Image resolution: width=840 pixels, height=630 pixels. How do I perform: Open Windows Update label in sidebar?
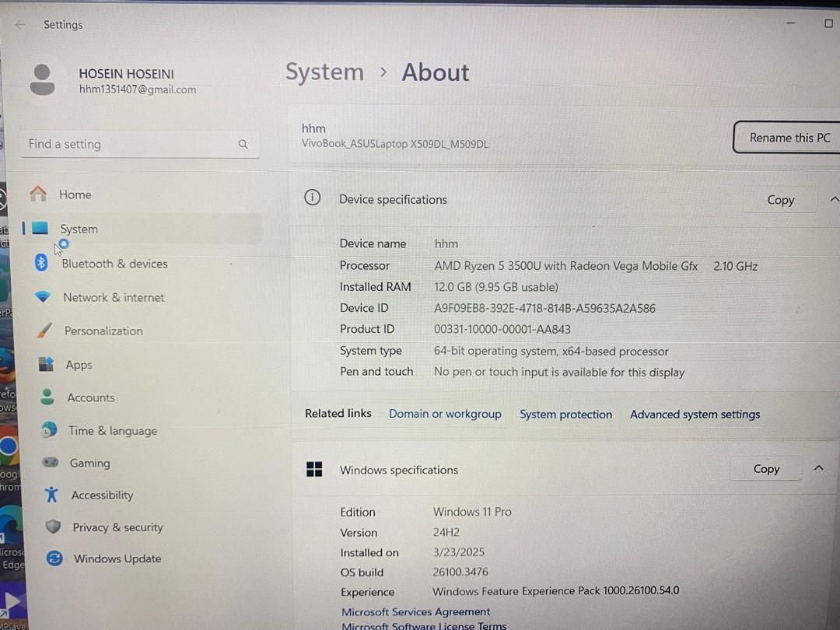pos(117,558)
